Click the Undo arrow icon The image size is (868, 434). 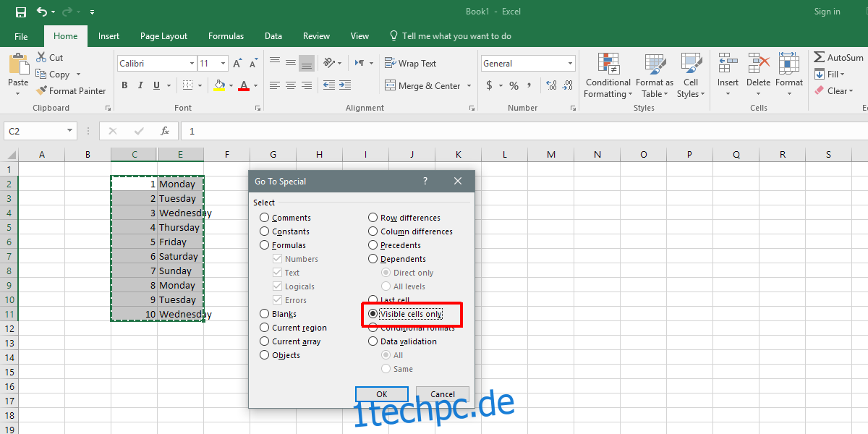(42, 12)
